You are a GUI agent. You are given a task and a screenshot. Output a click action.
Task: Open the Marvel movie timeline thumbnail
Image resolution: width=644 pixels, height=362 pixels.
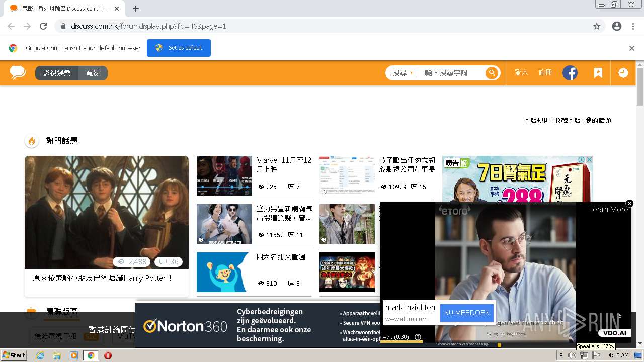[x=224, y=175]
